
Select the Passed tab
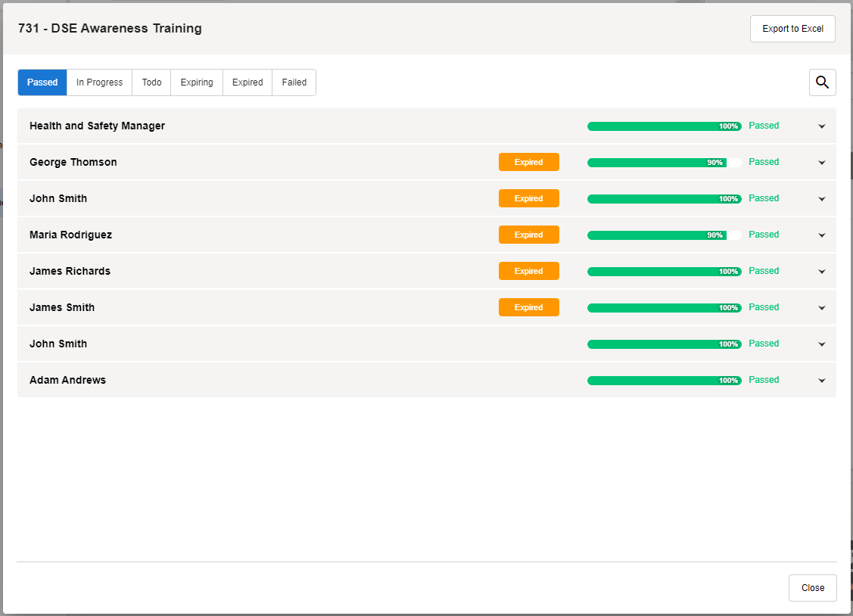click(42, 82)
